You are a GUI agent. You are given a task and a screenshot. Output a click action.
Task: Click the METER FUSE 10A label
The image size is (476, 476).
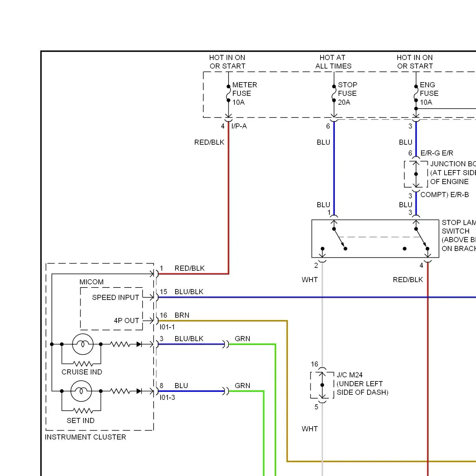click(x=244, y=94)
